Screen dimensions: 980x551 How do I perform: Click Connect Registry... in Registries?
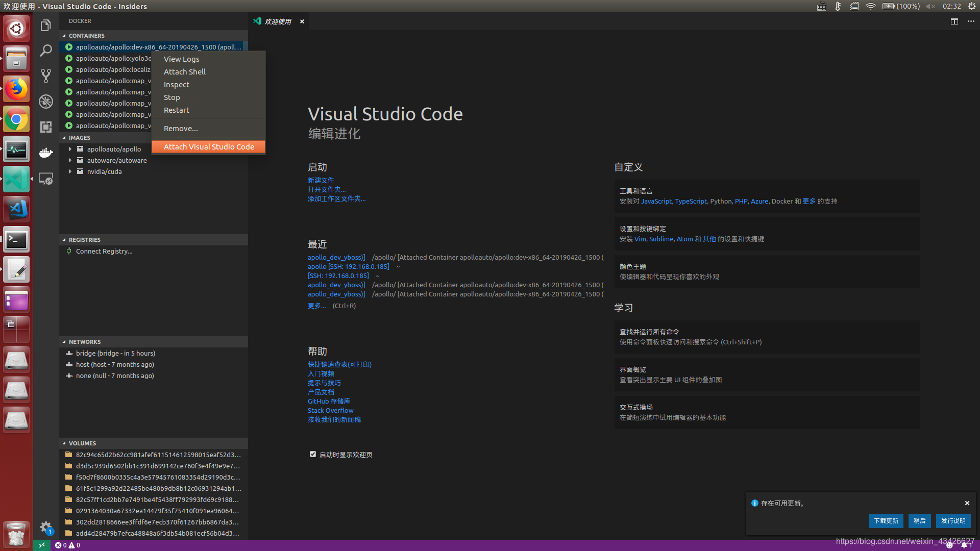(x=104, y=251)
